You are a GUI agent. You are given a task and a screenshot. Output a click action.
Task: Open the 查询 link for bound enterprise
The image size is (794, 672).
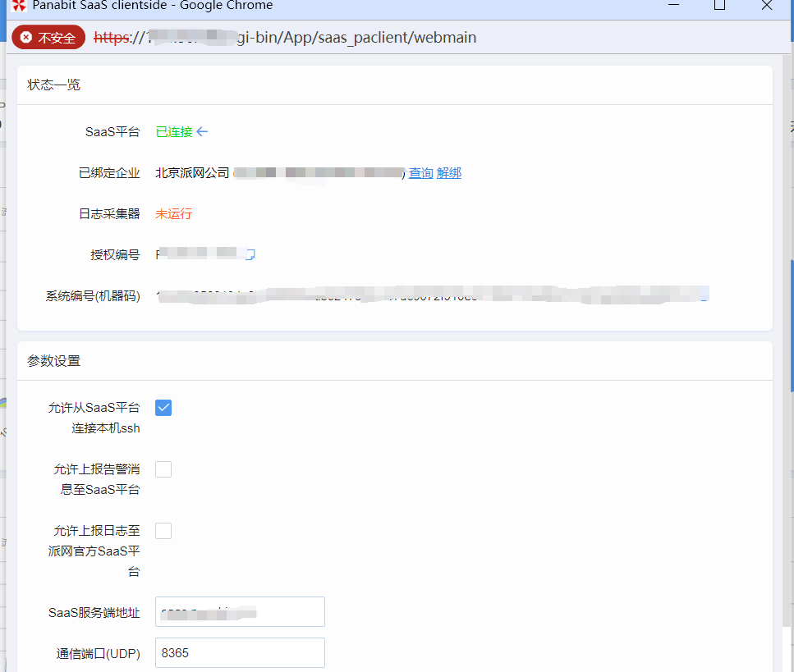coord(420,173)
